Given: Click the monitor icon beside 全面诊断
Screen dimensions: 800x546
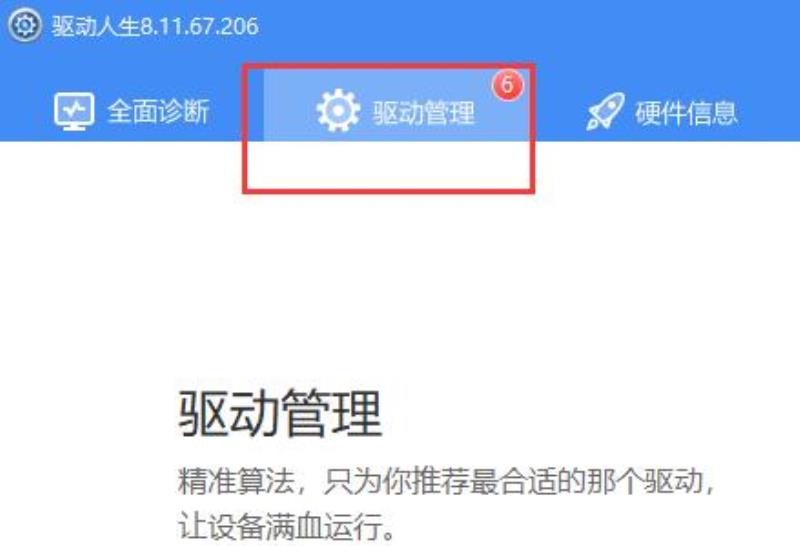Looking at the screenshot, I should [74, 111].
